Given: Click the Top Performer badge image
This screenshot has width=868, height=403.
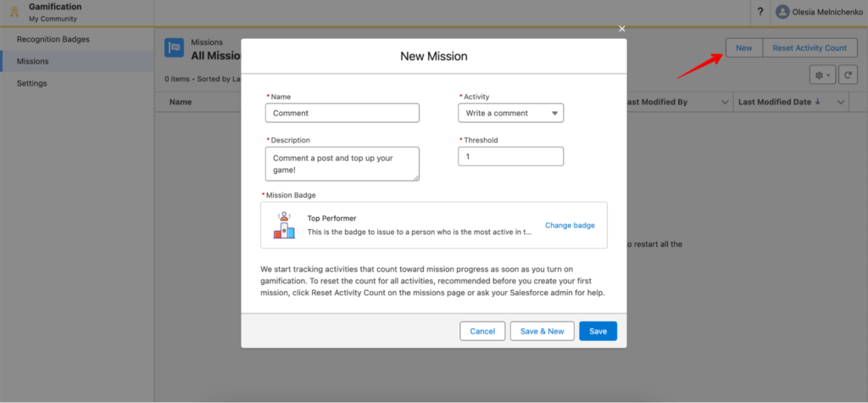Looking at the screenshot, I should pos(284,225).
